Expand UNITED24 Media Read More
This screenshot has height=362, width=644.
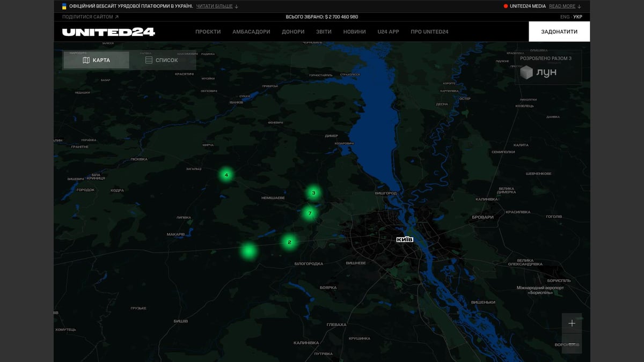pyautogui.click(x=565, y=6)
